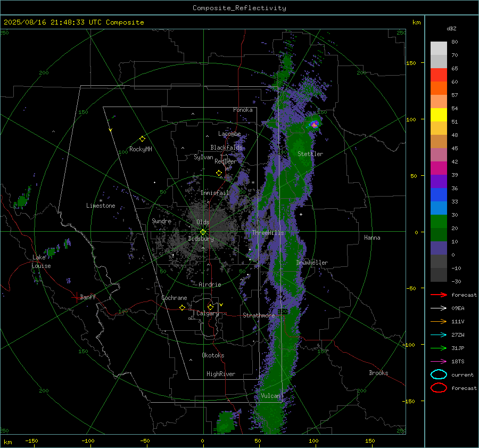479x448 pixels.
Task: Click the magenta 18TS arrow icon
Action: 439,362
